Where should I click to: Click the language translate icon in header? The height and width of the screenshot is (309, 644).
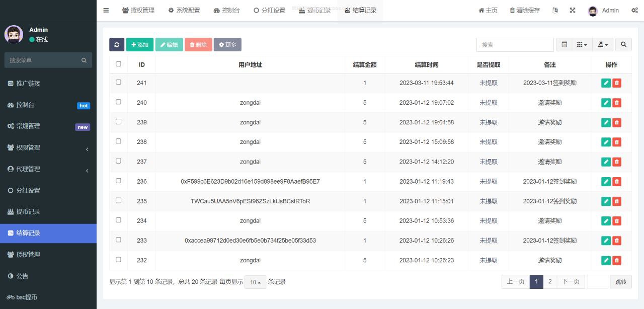pos(555,10)
